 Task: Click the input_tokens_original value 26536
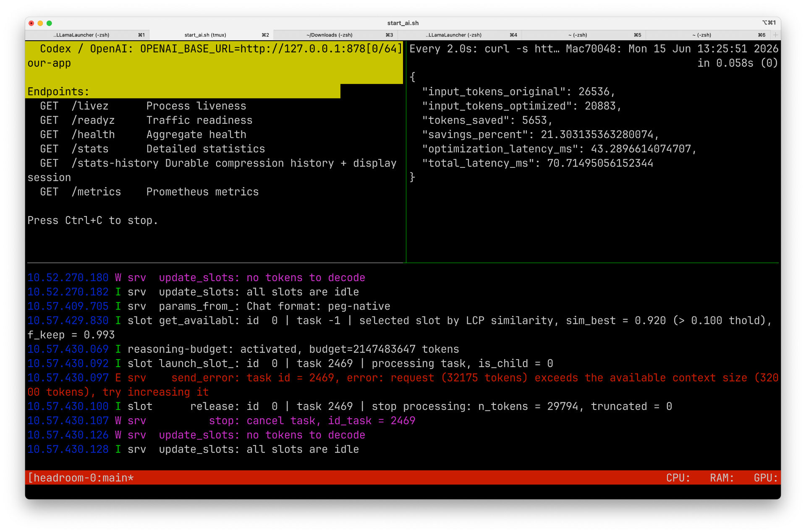click(594, 91)
